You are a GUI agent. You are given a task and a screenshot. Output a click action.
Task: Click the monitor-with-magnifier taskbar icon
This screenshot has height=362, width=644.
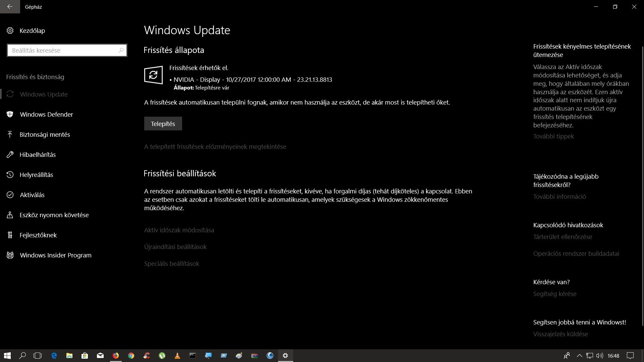tap(208, 356)
